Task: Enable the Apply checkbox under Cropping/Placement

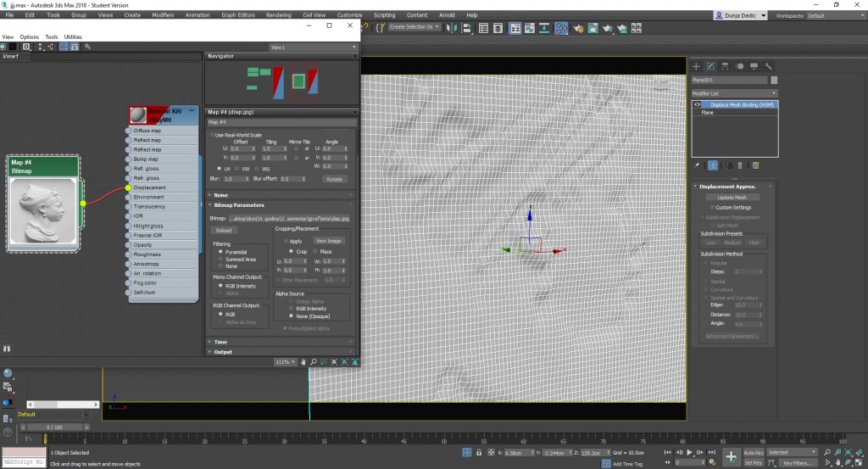Action: click(287, 241)
